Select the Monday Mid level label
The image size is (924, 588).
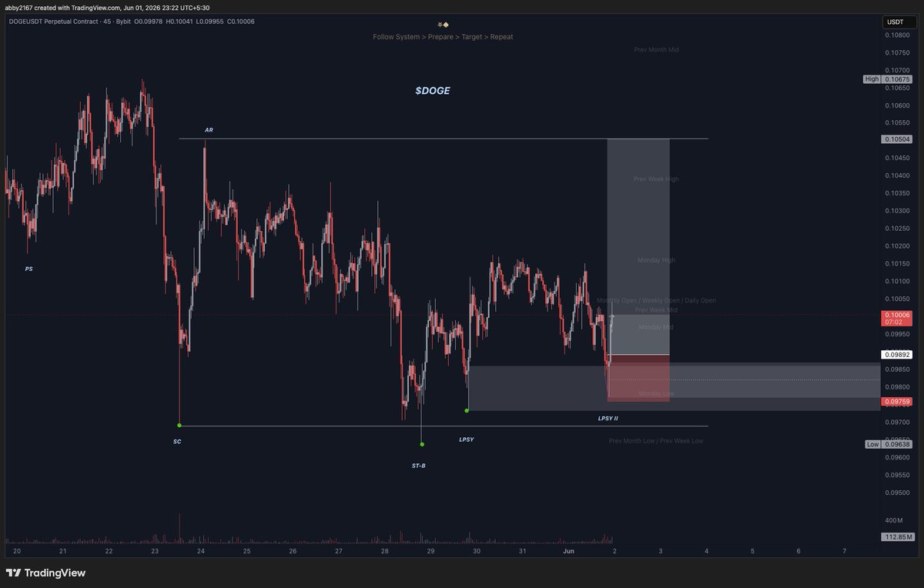[656, 327]
